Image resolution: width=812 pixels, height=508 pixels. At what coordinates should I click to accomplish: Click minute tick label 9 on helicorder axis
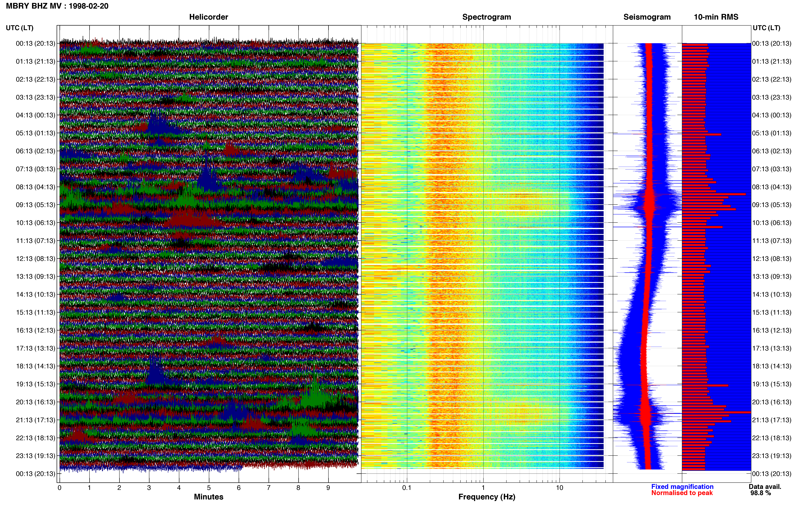point(328,488)
